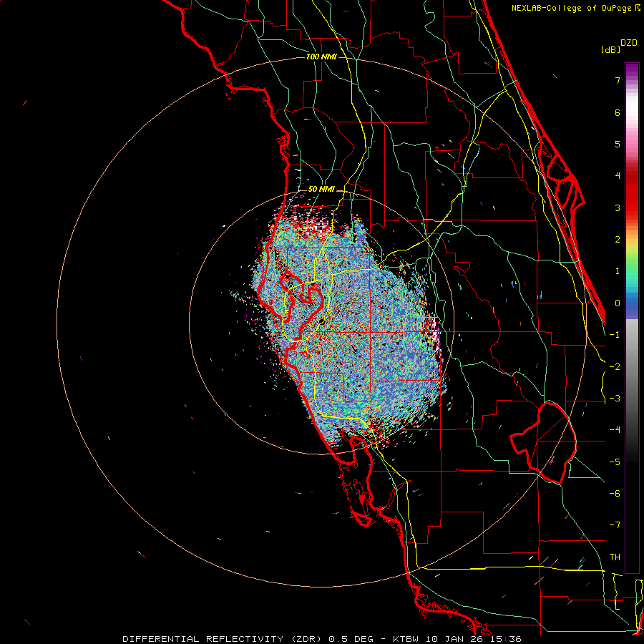
Task: Click the DZD legend title
Action: [x=629, y=43]
